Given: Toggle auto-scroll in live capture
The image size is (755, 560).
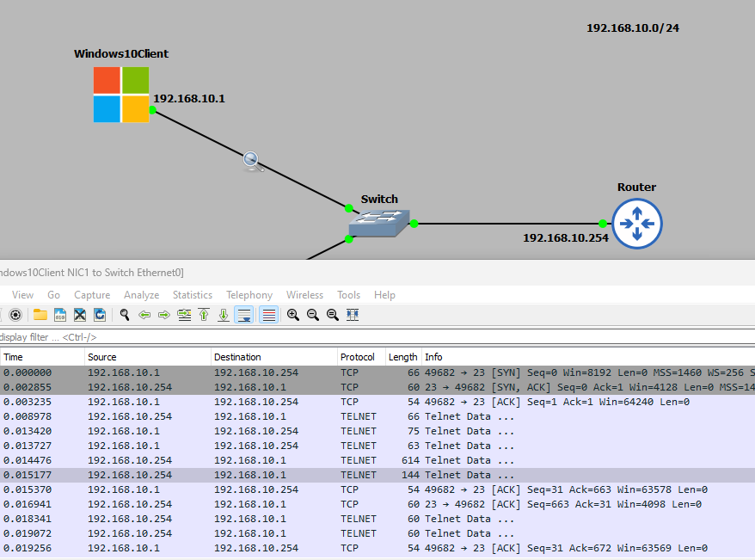Looking at the screenshot, I should (244, 315).
